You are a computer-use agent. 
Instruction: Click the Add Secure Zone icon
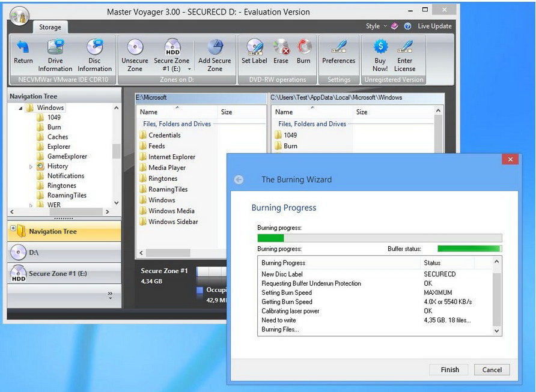(215, 48)
